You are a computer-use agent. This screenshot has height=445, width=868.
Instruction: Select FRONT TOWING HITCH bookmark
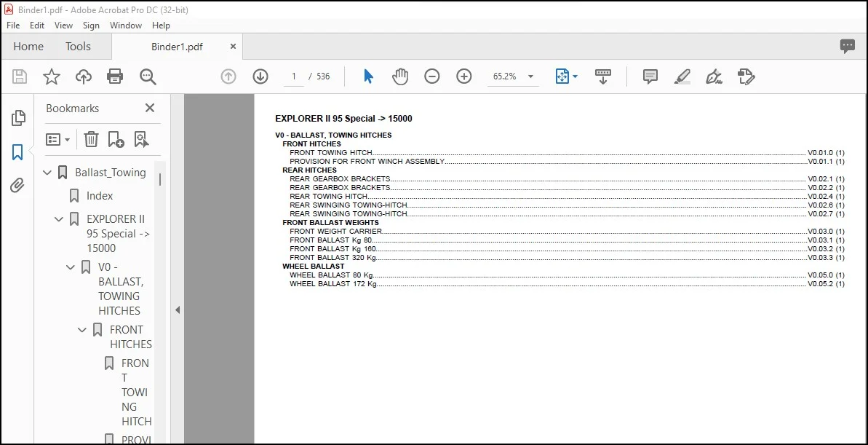(x=136, y=392)
